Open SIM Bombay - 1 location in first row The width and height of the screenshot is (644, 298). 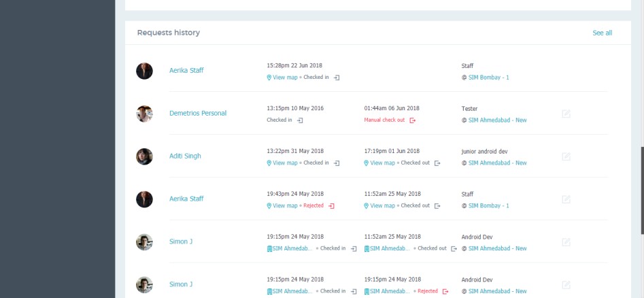(x=488, y=78)
